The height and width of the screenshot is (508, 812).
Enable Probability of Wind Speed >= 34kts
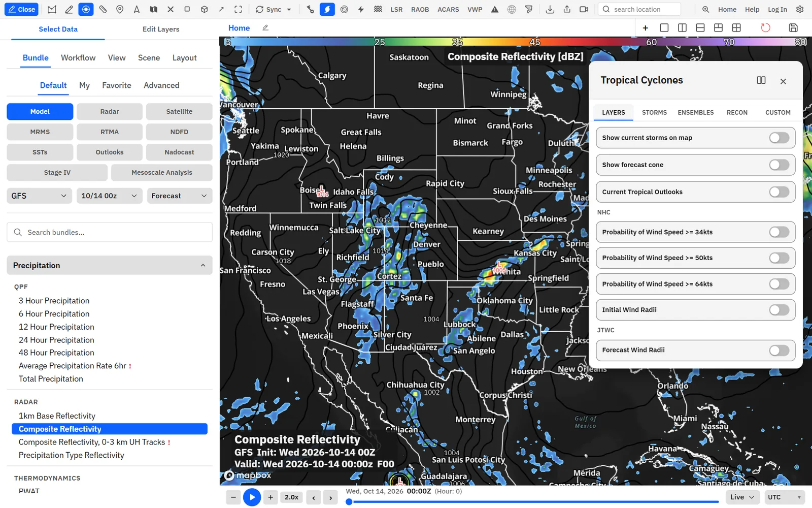(x=779, y=232)
